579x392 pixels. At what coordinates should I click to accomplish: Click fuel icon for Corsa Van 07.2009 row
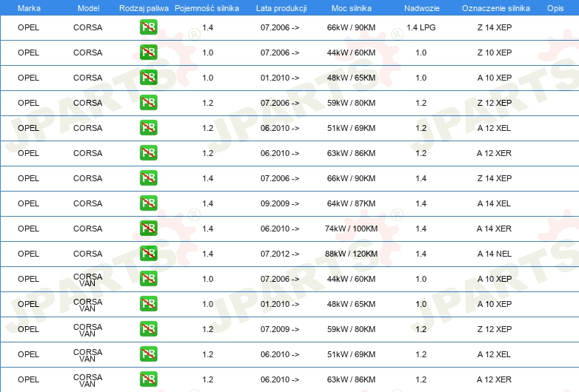[x=149, y=329]
